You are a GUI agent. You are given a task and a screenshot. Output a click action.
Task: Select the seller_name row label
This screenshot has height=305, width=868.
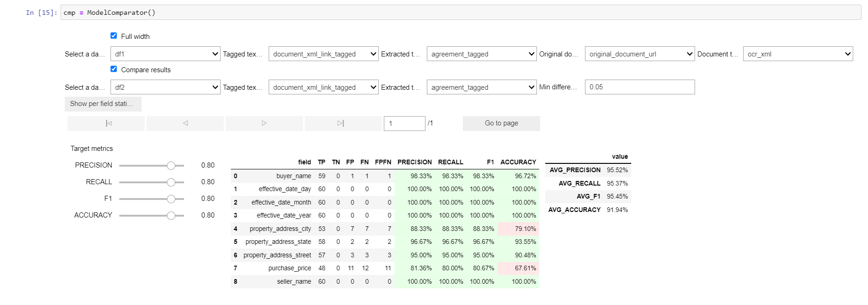(294, 281)
